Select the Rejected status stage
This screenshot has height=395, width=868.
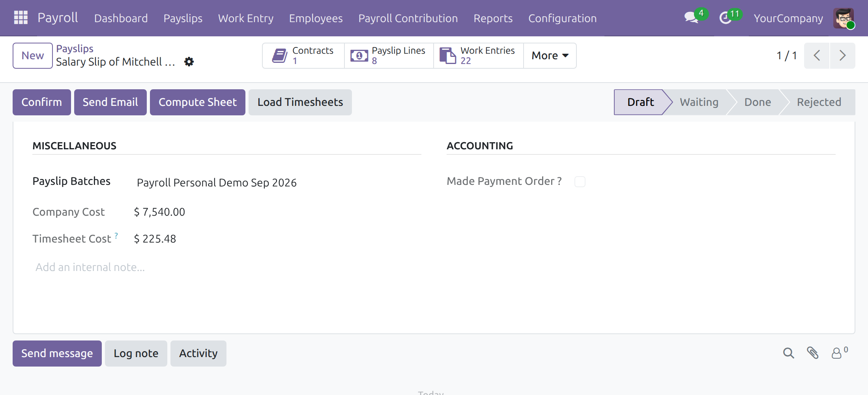[x=819, y=102]
